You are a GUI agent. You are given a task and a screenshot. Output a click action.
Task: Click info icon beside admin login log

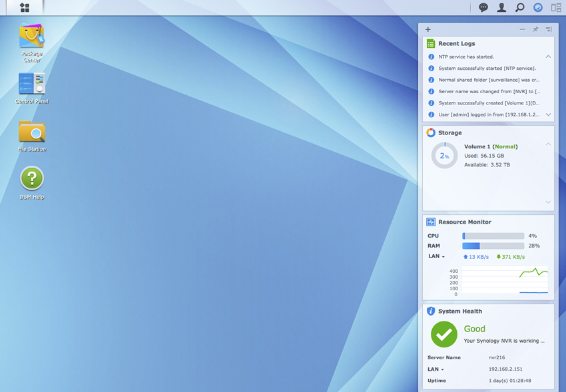431,114
